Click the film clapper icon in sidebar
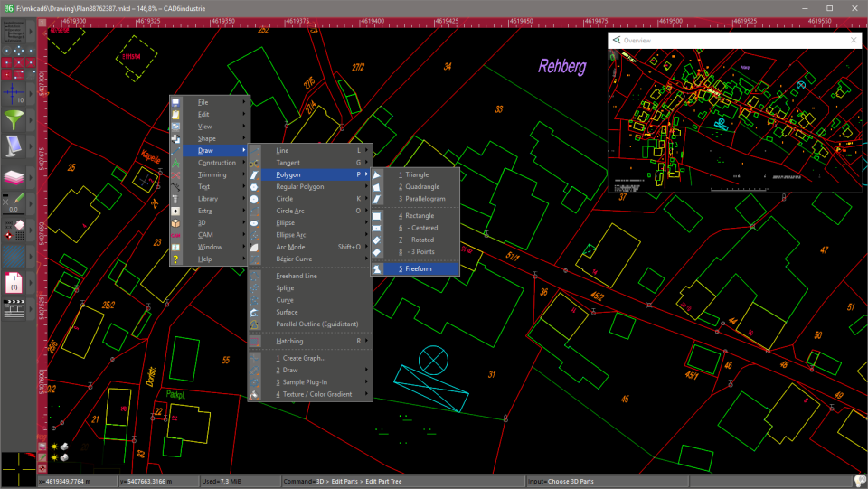 [13, 308]
